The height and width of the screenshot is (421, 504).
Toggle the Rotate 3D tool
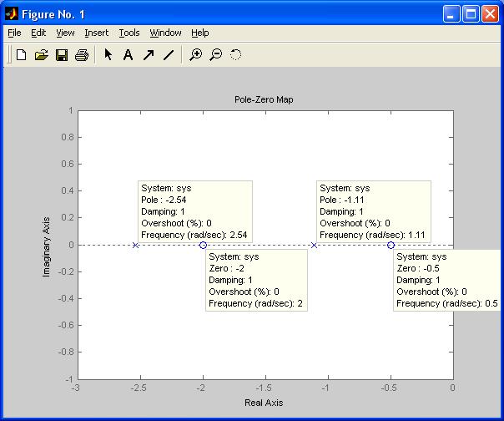pyautogui.click(x=235, y=55)
